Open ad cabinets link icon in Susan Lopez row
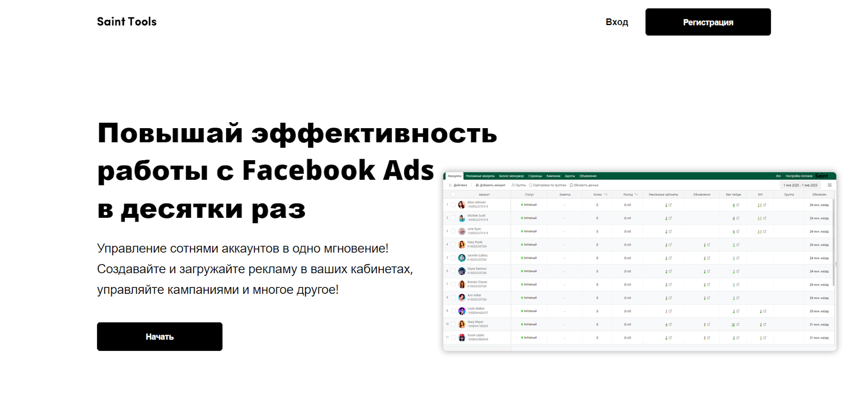868x416 pixels. point(670,338)
